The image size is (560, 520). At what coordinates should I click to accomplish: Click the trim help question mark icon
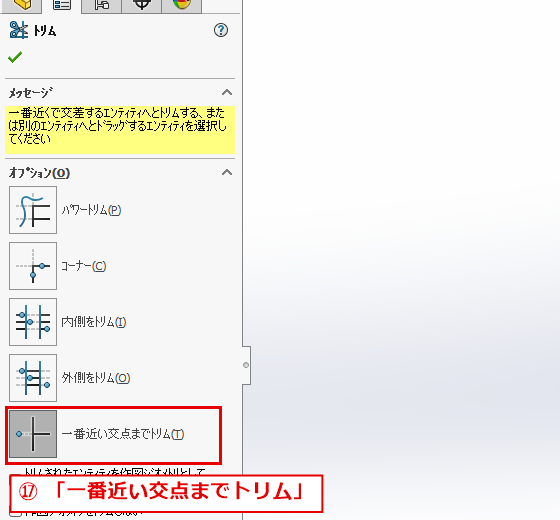click(x=221, y=30)
